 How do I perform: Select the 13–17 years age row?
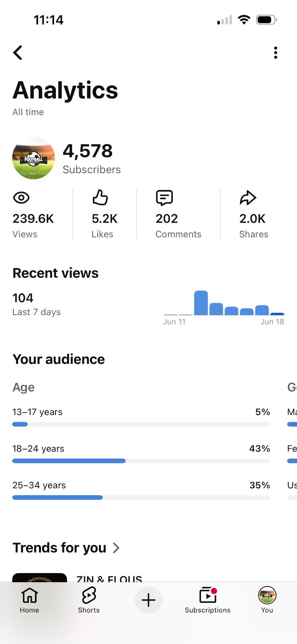point(141,417)
